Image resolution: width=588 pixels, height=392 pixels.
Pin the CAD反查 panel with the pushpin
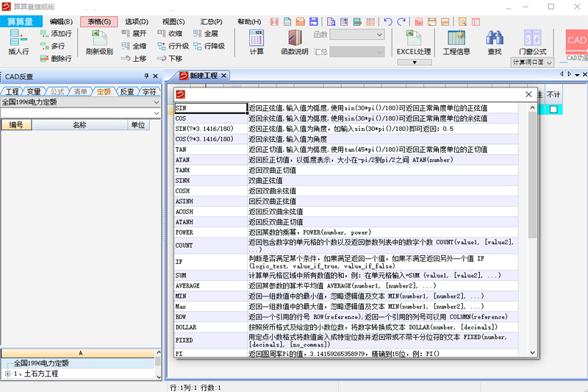[146, 76]
